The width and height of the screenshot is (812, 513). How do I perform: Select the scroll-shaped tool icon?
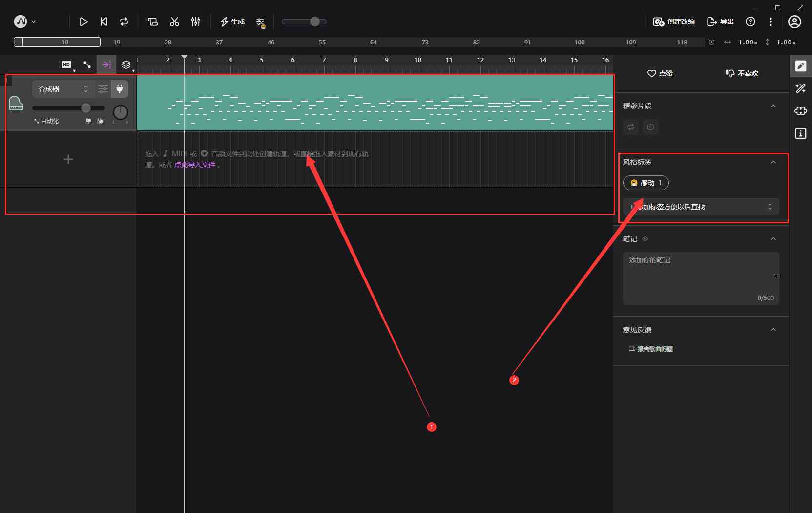[153, 21]
